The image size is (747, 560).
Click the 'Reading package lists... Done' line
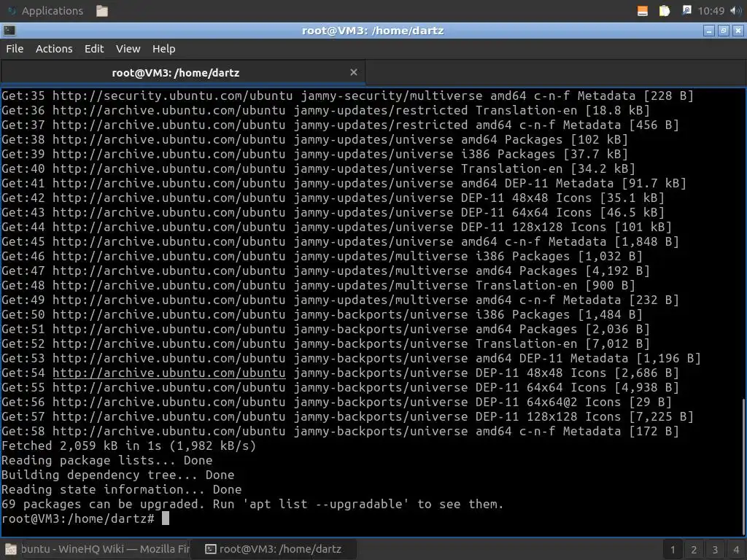pyautogui.click(x=107, y=461)
